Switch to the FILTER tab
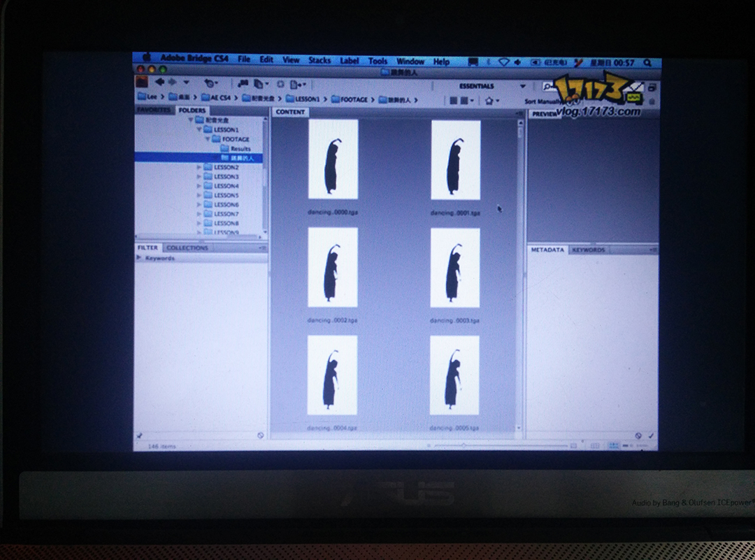Viewport: 755px width, 560px height. 148,247
